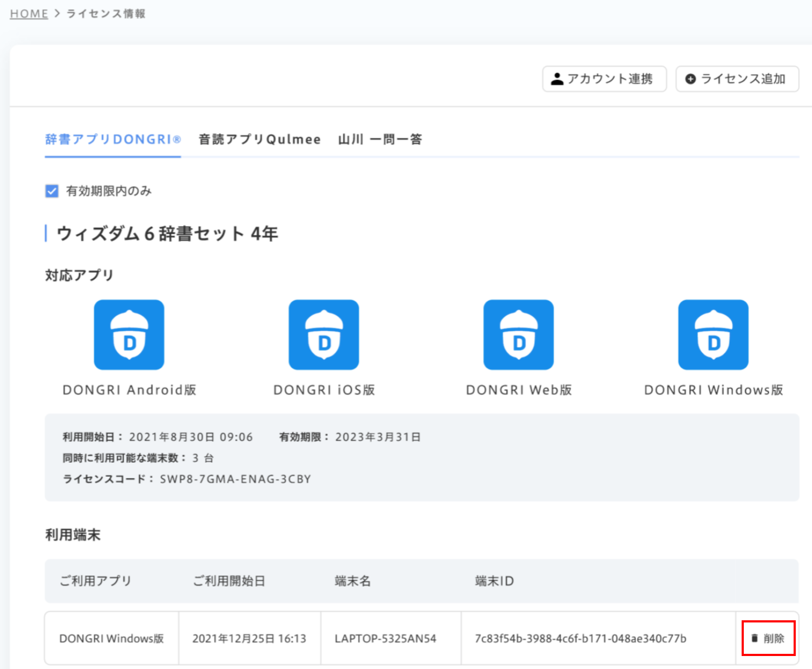812x669 pixels.
Task: Click the license code SWP8-7GMA-ENAG-3CBY
Action: coord(235,479)
